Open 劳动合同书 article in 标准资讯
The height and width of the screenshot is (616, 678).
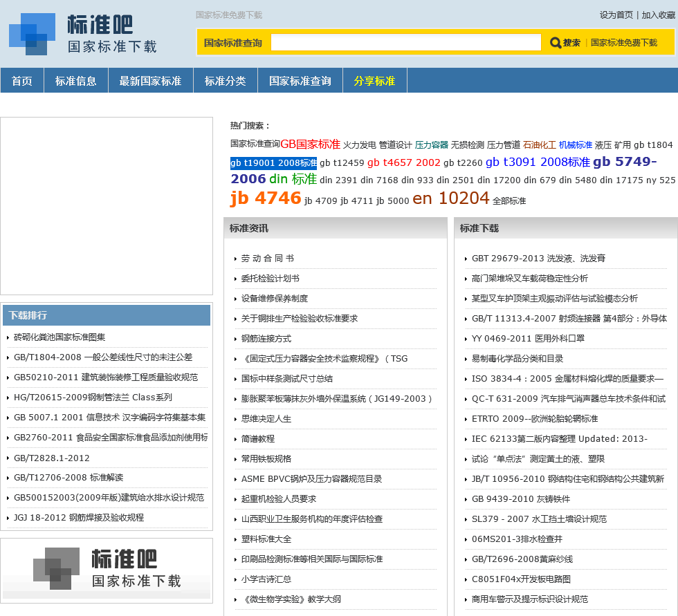click(268, 259)
